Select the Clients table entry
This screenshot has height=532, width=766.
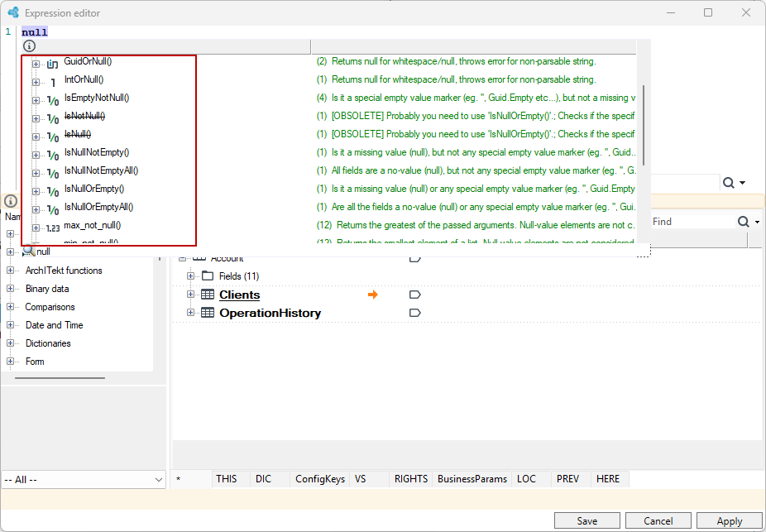pyautogui.click(x=239, y=295)
